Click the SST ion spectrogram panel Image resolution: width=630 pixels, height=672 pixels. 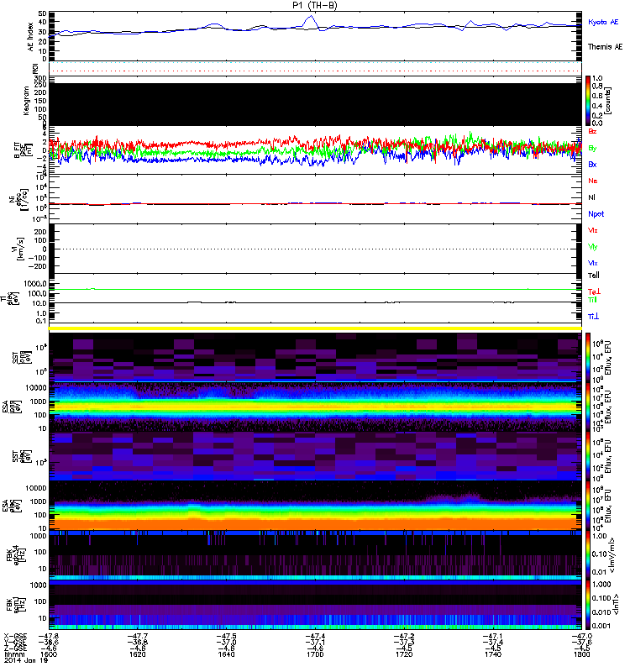(x=315, y=357)
